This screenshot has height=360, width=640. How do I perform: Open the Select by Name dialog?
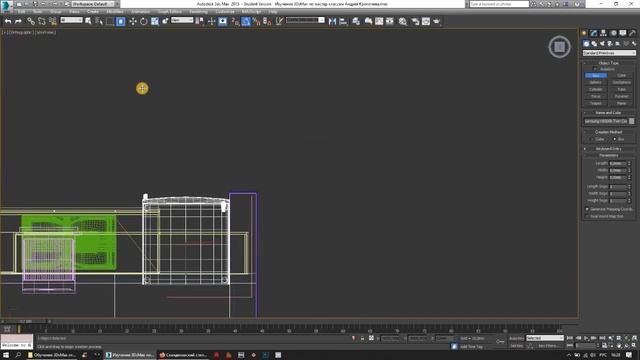(x=99, y=21)
